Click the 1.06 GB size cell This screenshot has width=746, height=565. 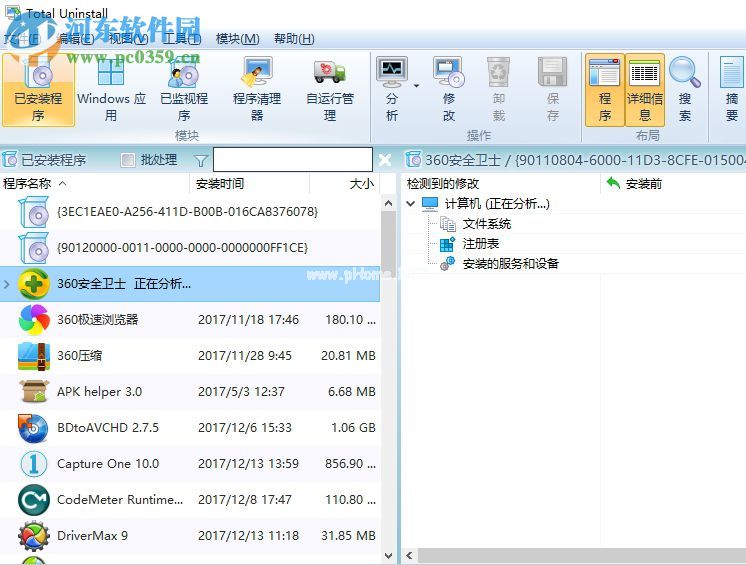353,428
